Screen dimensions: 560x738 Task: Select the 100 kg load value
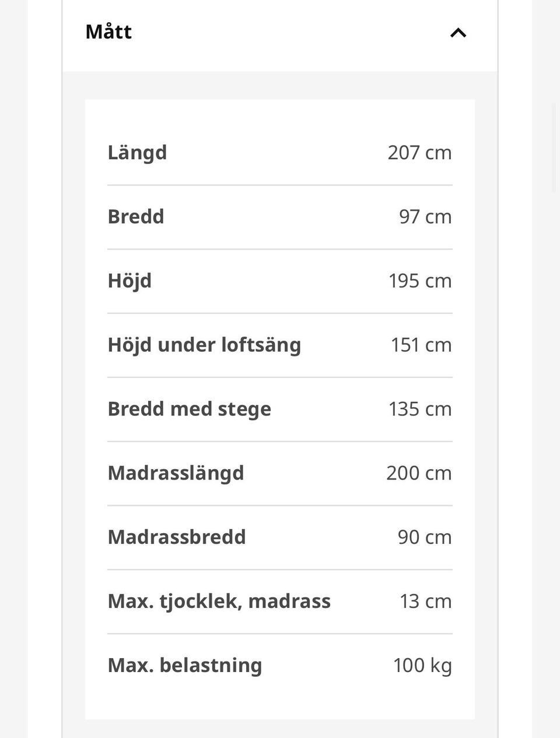[422, 666]
